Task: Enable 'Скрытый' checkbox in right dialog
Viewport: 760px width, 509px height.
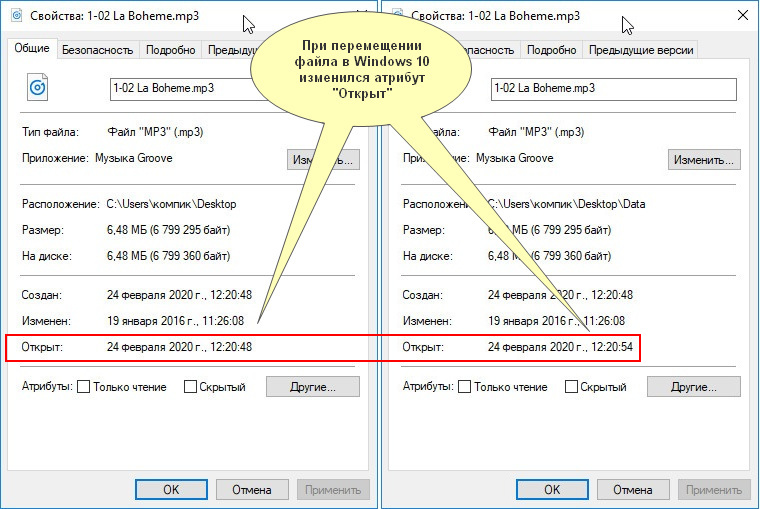Action: pos(571,387)
